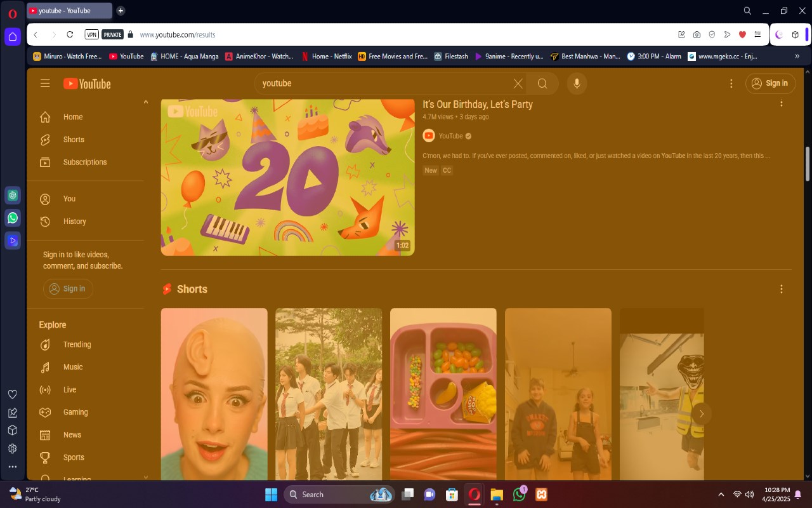Open the YouTube hamburger guide menu
This screenshot has height=508, width=812.
point(45,83)
